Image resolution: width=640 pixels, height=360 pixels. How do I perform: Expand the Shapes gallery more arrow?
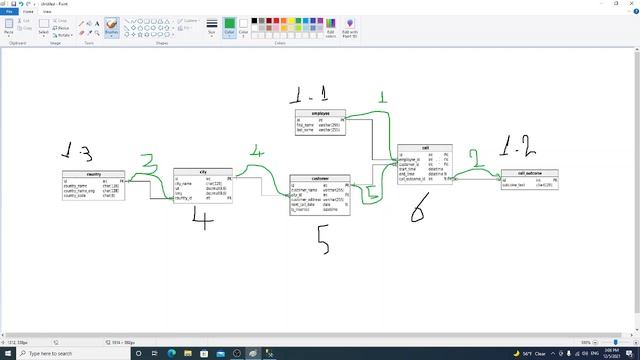173,35
